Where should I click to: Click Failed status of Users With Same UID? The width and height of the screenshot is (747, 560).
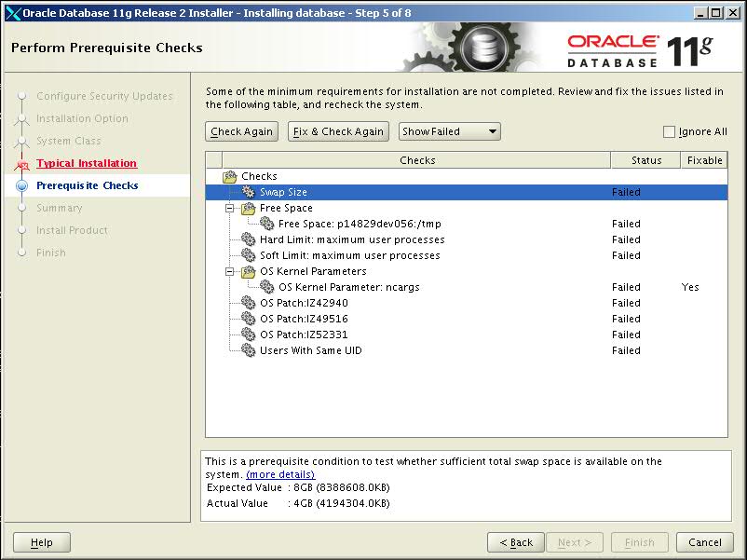click(626, 350)
